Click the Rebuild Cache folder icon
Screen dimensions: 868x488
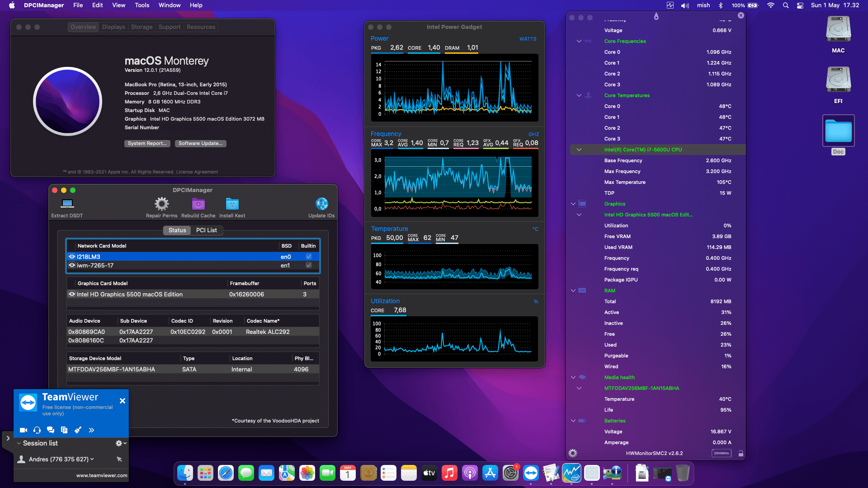tap(198, 204)
